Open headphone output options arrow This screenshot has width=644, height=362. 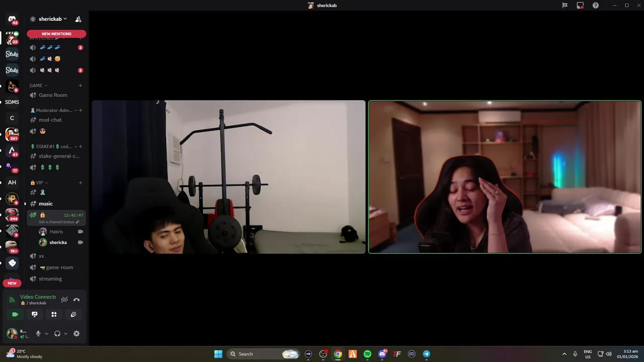click(66, 333)
